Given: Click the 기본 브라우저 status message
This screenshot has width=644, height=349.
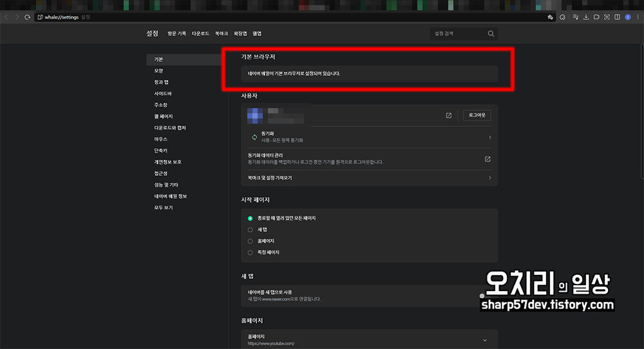Looking at the screenshot, I should (x=294, y=73).
